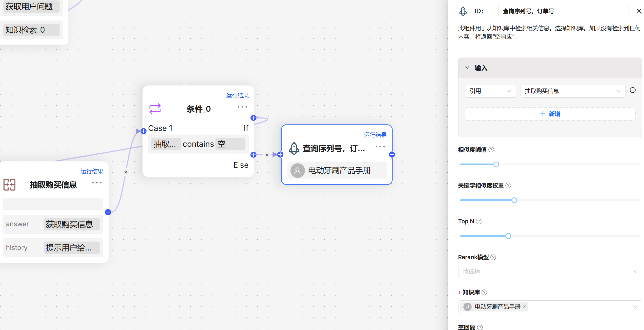Open the options menu on 查询序列号 node
Screen dimensions: 644x330
click(x=380, y=146)
